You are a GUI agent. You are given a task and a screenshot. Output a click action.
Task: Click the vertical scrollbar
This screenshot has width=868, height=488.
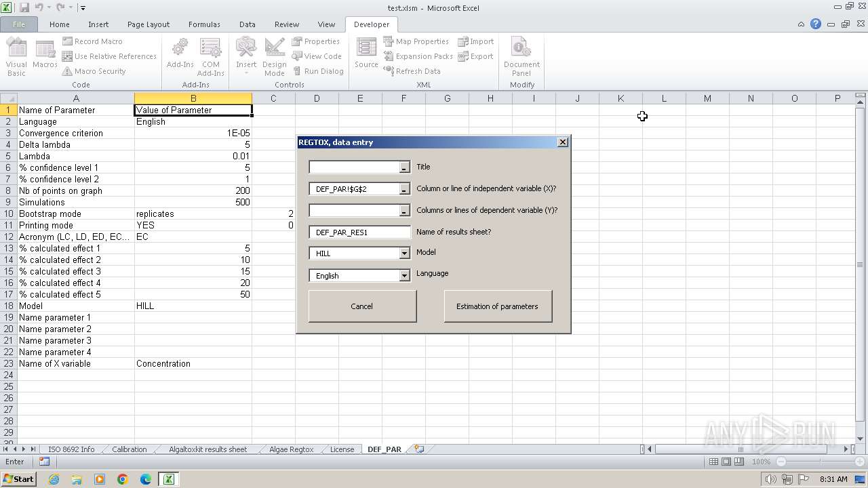point(861,264)
